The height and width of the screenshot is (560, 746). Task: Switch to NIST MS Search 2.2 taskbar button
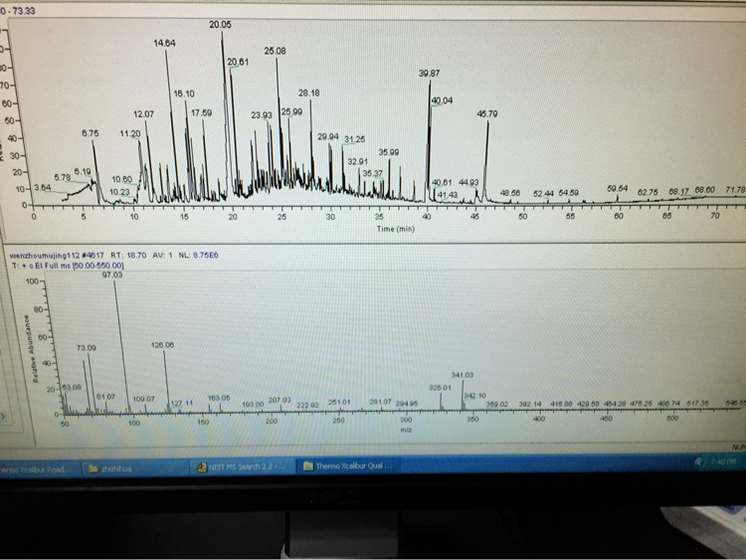[x=242, y=467]
